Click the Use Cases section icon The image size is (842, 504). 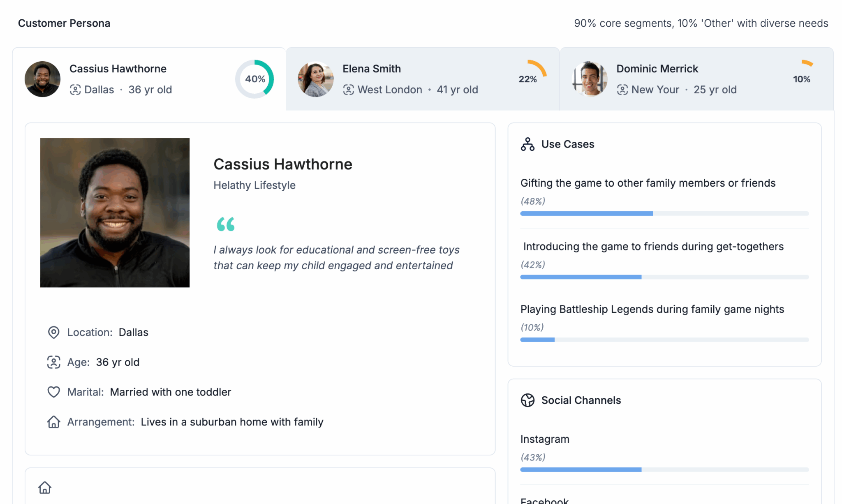(527, 144)
